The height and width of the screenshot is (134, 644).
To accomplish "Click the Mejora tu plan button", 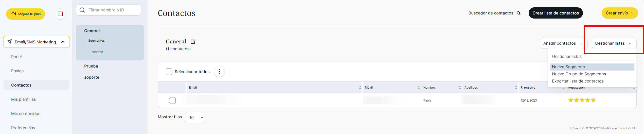I will (x=26, y=14).
